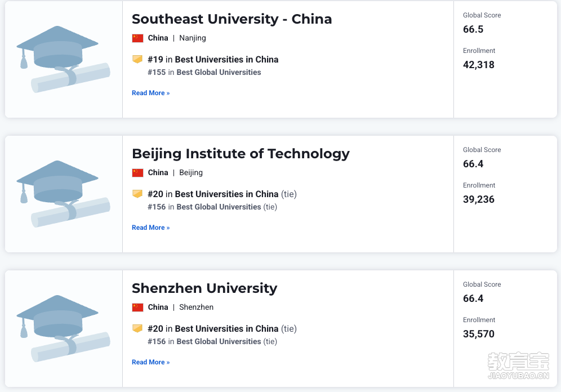Click the Southeast University graduation cap thumbnail

pos(63,59)
